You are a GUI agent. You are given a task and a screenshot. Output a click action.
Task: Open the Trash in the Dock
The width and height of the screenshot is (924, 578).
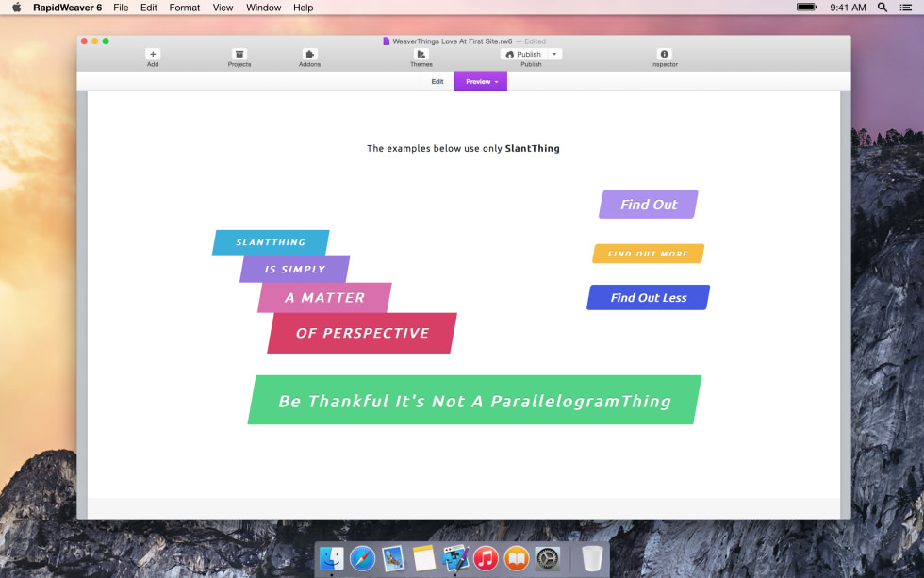click(x=592, y=558)
